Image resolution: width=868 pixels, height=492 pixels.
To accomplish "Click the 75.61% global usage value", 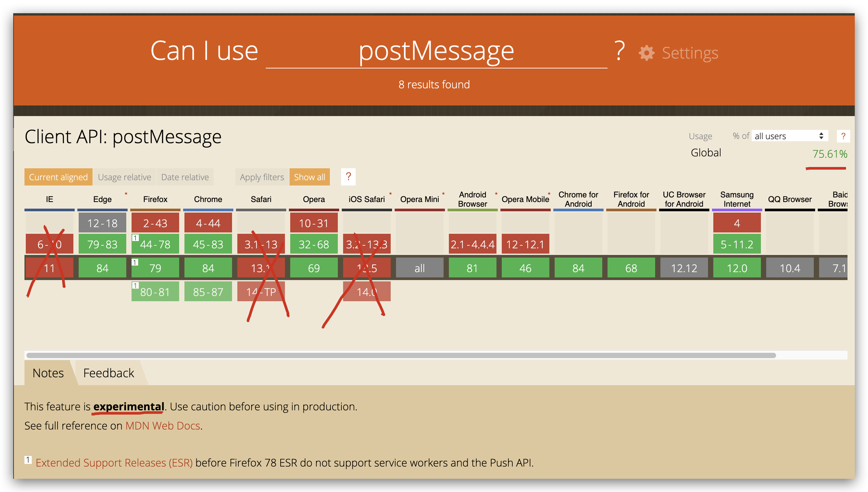I will tap(830, 154).
